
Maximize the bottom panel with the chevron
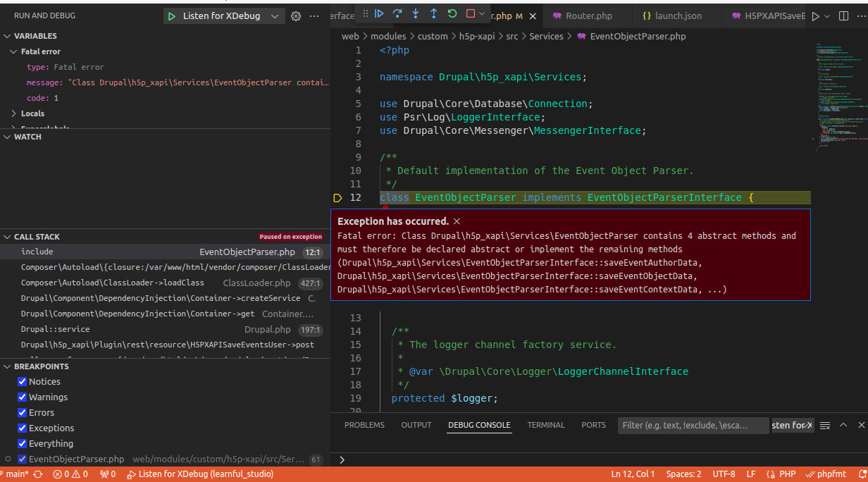843,425
